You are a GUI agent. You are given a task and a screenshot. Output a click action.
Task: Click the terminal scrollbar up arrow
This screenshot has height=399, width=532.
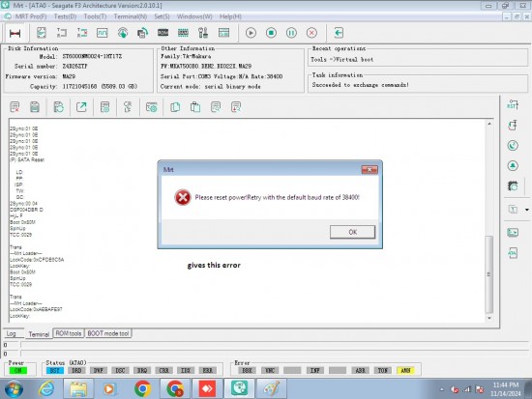click(489, 124)
